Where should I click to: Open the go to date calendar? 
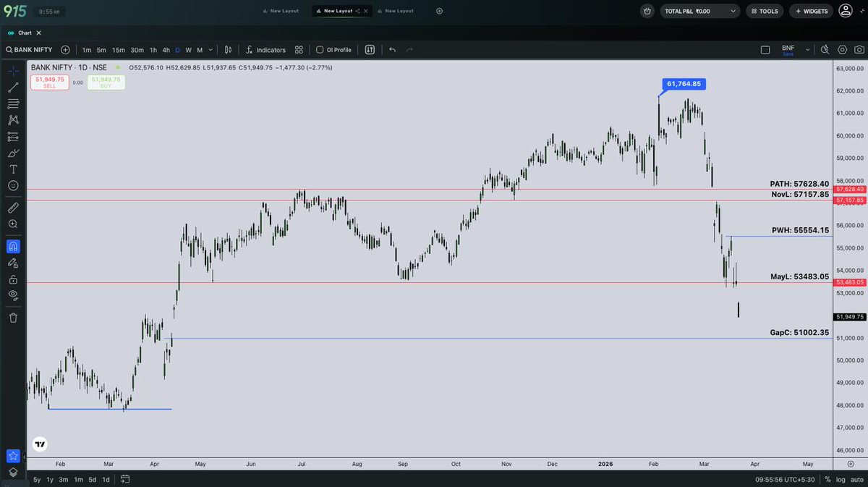pos(125,479)
